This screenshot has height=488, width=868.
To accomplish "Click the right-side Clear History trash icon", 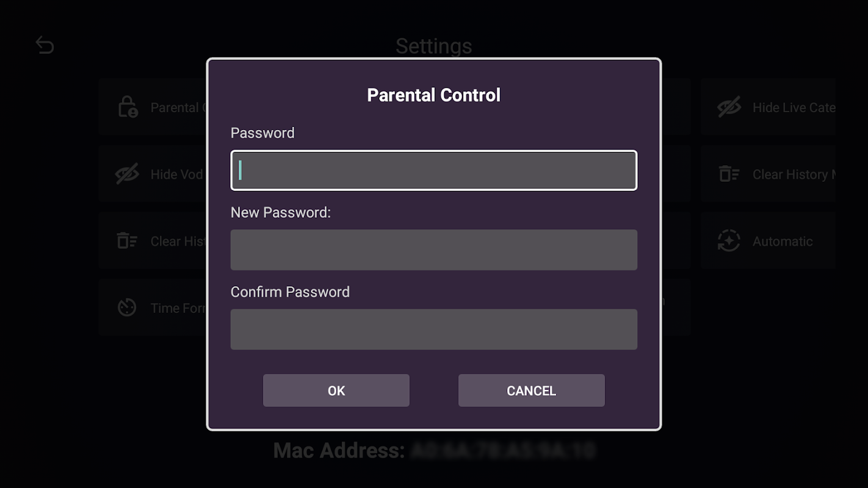I will coord(729,174).
